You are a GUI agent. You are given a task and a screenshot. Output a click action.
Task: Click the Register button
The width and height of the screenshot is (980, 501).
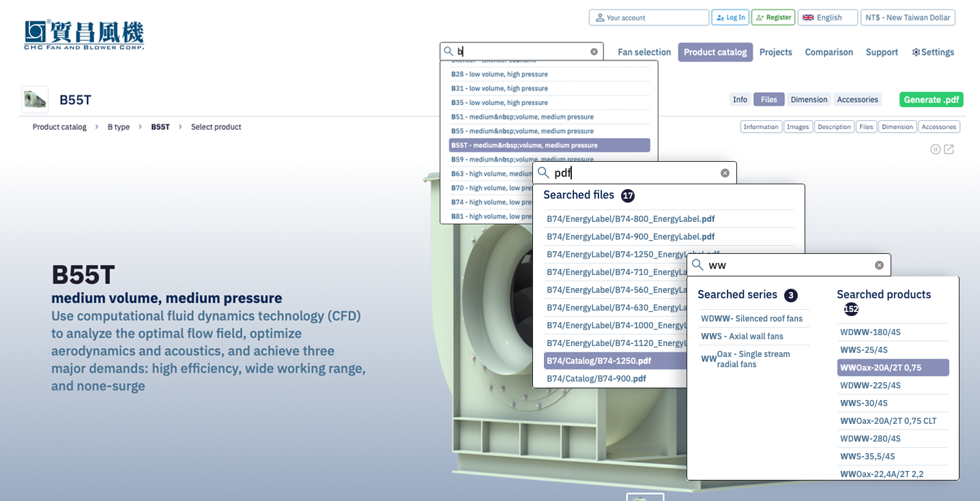[x=773, y=18]
